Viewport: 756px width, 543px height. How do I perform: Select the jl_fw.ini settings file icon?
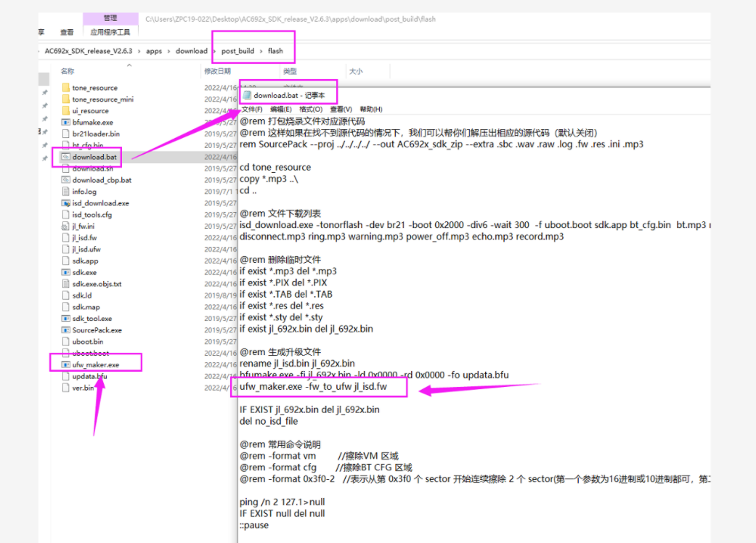coord(65,226)
